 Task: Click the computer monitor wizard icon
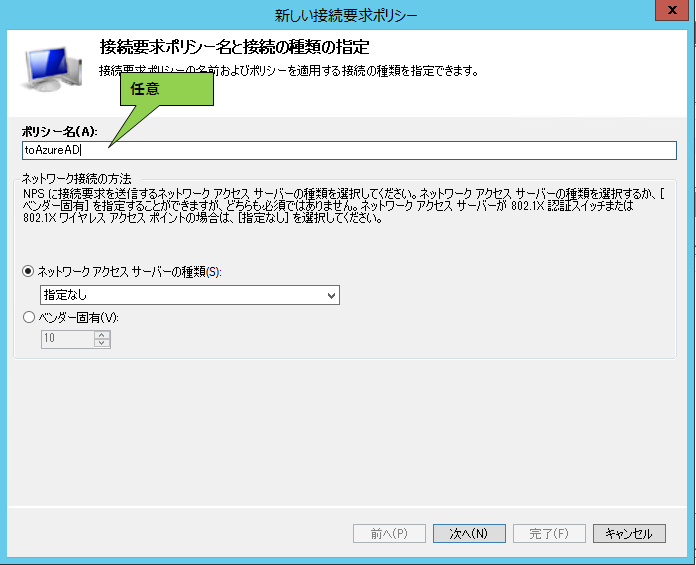point(51,69)
